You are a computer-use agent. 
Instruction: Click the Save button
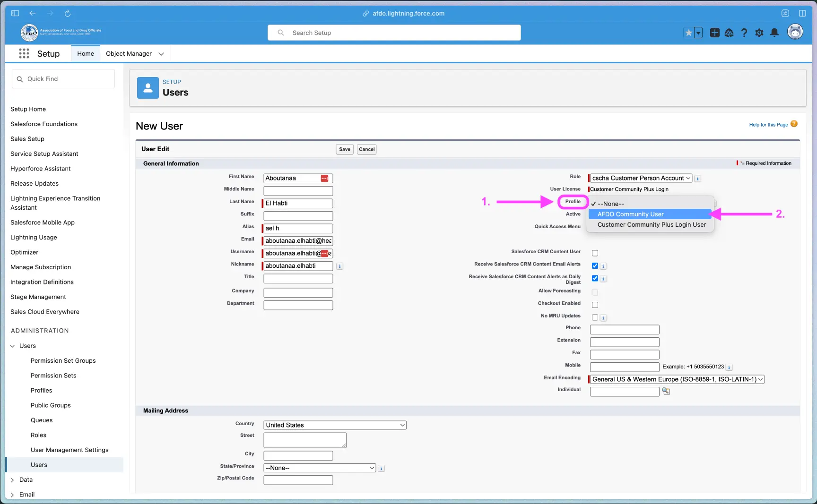(344, 149)
